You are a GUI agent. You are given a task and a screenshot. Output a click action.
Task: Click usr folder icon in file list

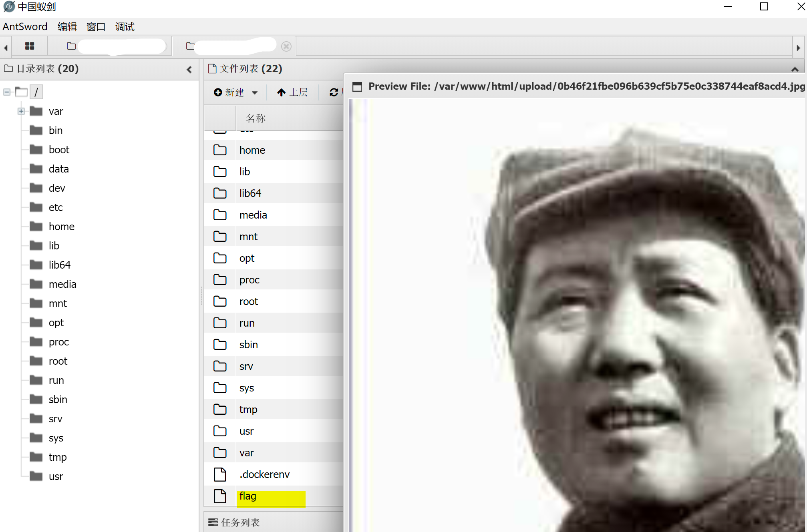220,431
